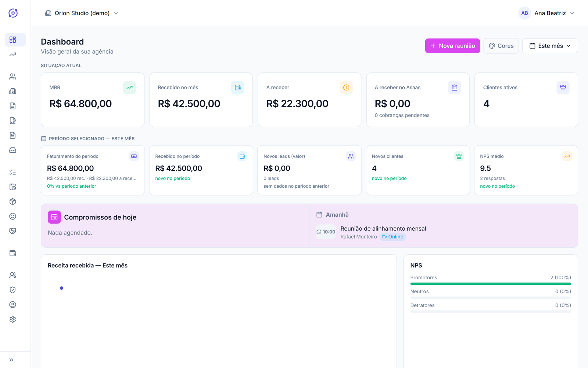Click the Órion logo at top left
This screenshot has width=588, height=368.
click(x=13, y=13)
